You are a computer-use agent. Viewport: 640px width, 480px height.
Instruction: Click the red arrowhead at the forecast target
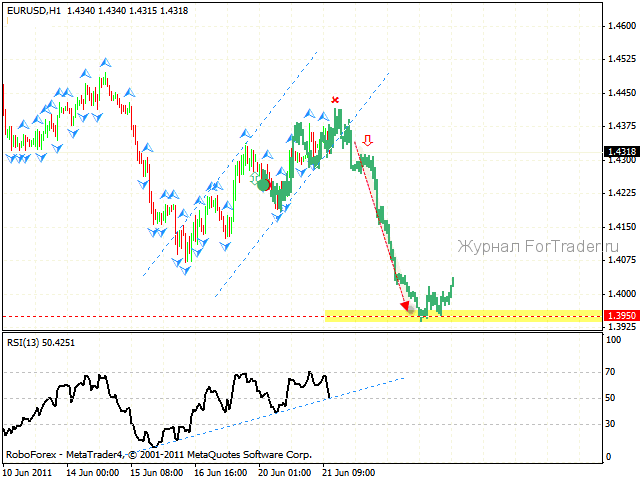tap(405, 305)
